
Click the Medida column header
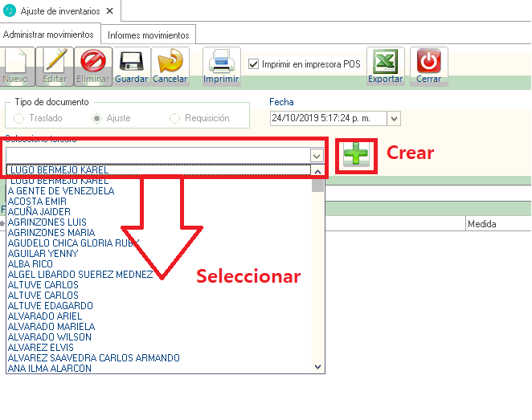point(482,225)
